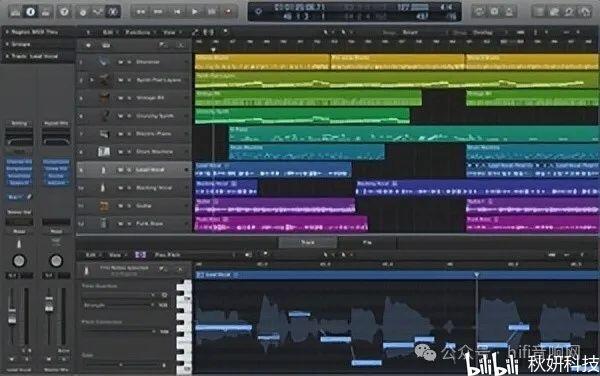Viewport: 600px width, 376px height.
Task: Expand the Synth Pad Layers track stack
Action: click(x=91, y=80)
